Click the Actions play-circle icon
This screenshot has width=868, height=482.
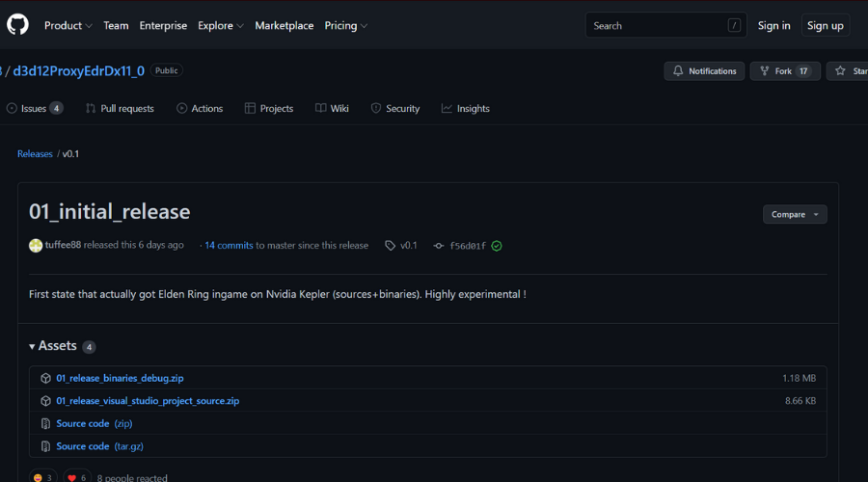[x=181, y=109]
